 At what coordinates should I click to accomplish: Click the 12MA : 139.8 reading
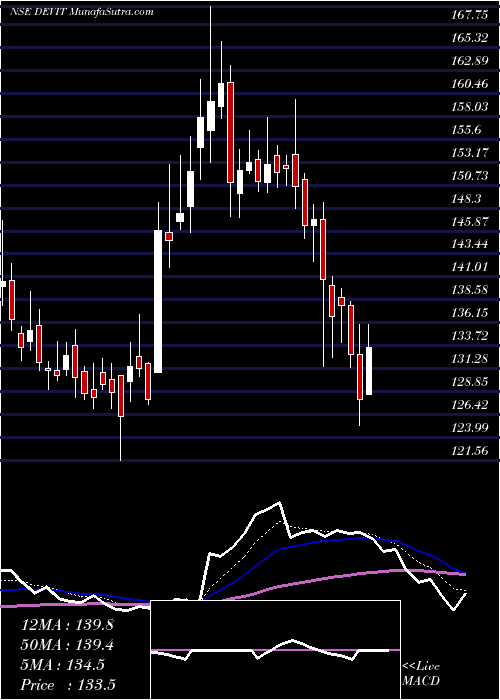pos(67,625)
